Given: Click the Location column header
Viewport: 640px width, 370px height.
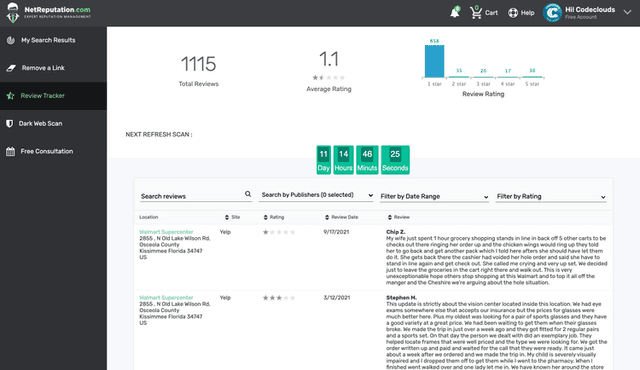Looking at the screenshot, I should click(149, 217).
